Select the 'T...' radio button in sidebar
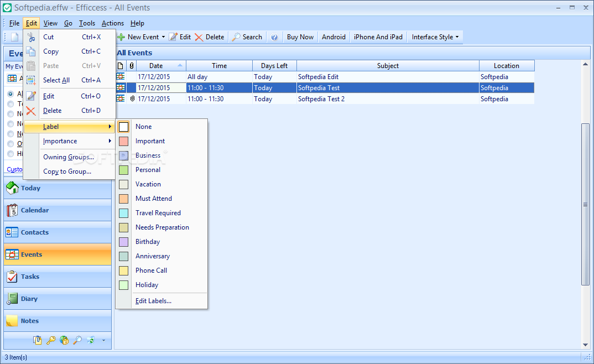594x364 pixels. coord(11,104)
